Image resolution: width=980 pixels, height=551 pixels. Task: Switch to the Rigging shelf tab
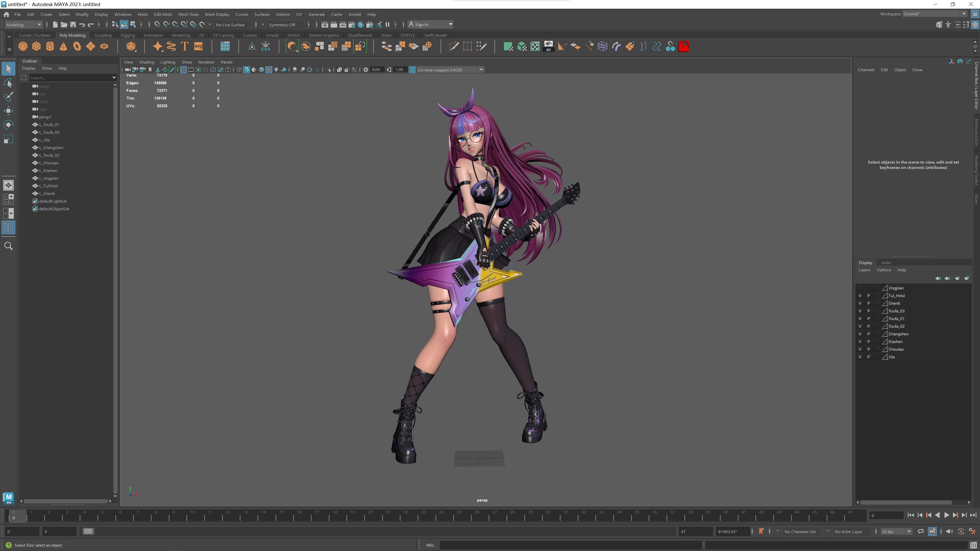[x=127, y=35]
